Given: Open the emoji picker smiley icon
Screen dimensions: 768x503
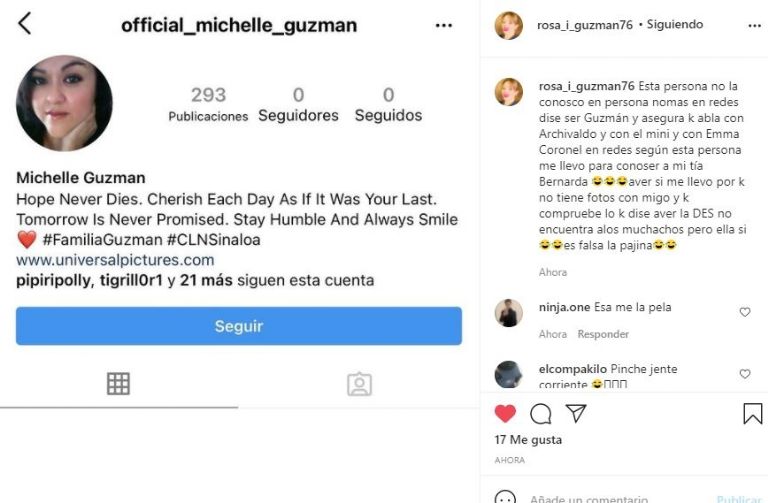Looking at the screenshot, I should pos(505,497).
